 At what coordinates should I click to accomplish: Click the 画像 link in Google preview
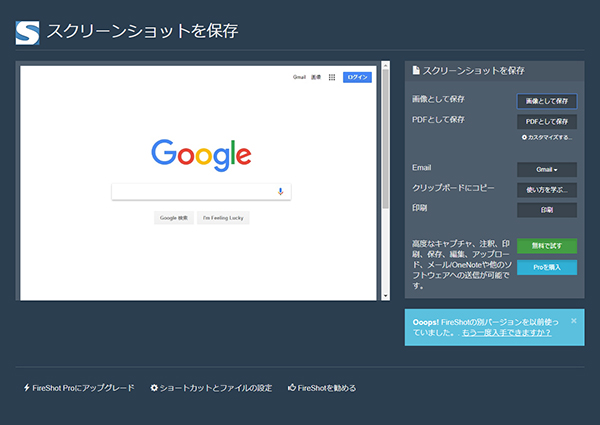(316, 77)
